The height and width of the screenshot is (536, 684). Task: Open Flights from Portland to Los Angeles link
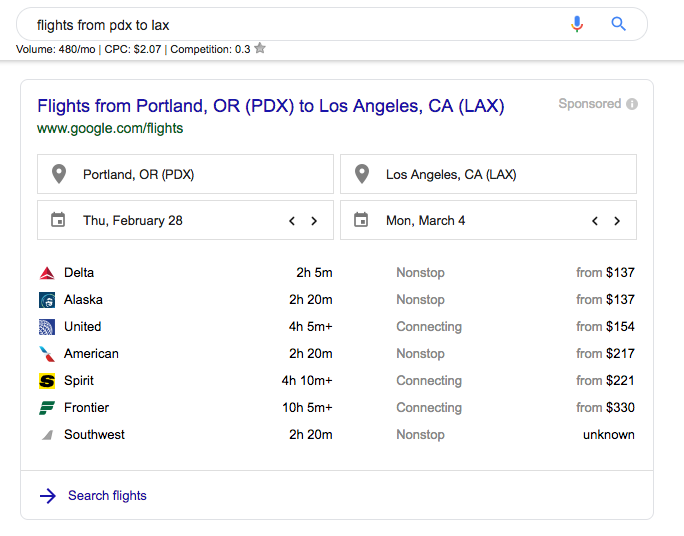(x=270, y=106)
